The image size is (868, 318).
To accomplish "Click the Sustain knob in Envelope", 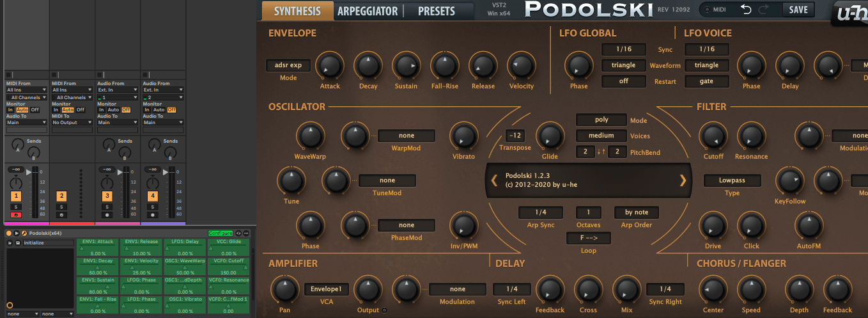I will click(406, 65).
